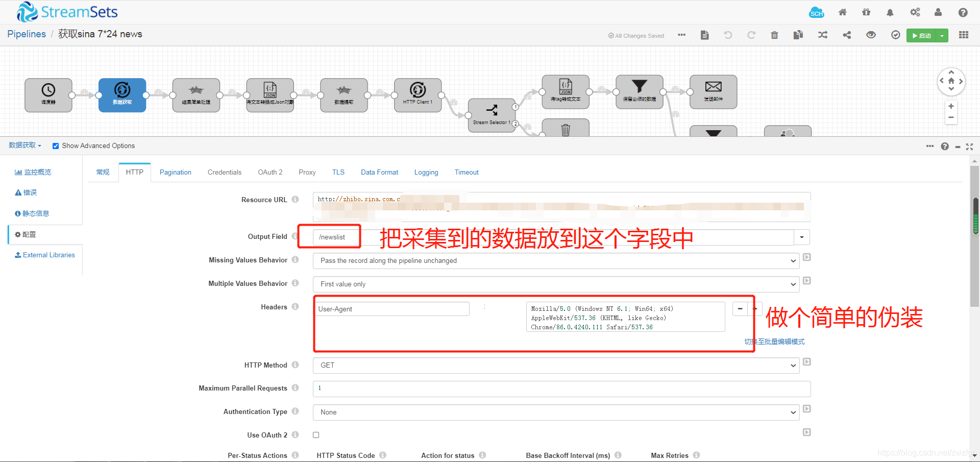Expand the start button dropdown arrow
The height and width of the screenshot is (462, 980).
tap(942, 36)
